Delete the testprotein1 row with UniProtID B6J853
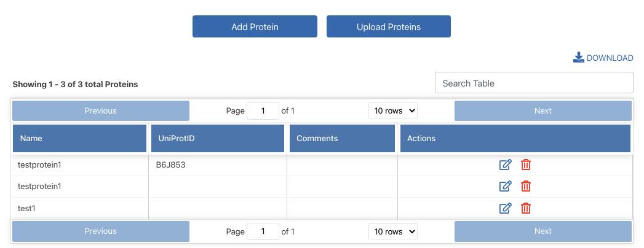The image size is (644, 248). pos(526,165)
